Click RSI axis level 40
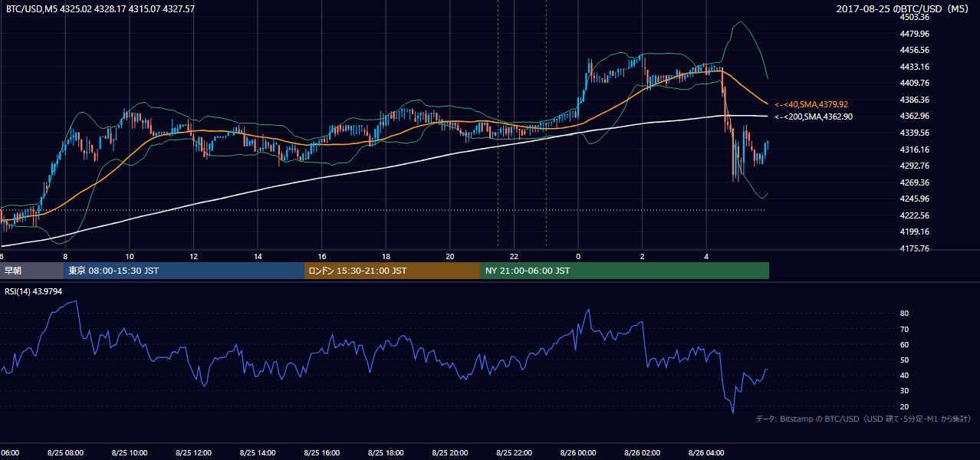This screenshot has height=460, width=980. click(x=905, y=375)
